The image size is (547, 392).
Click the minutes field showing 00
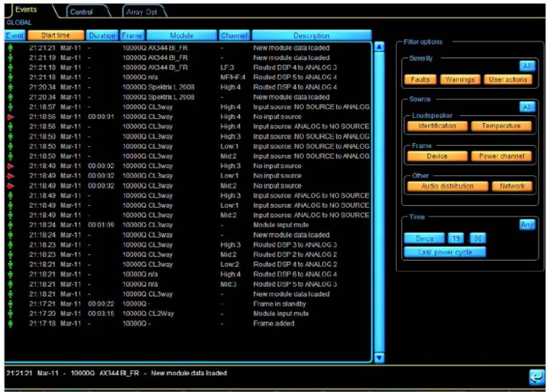click(478, 239)
